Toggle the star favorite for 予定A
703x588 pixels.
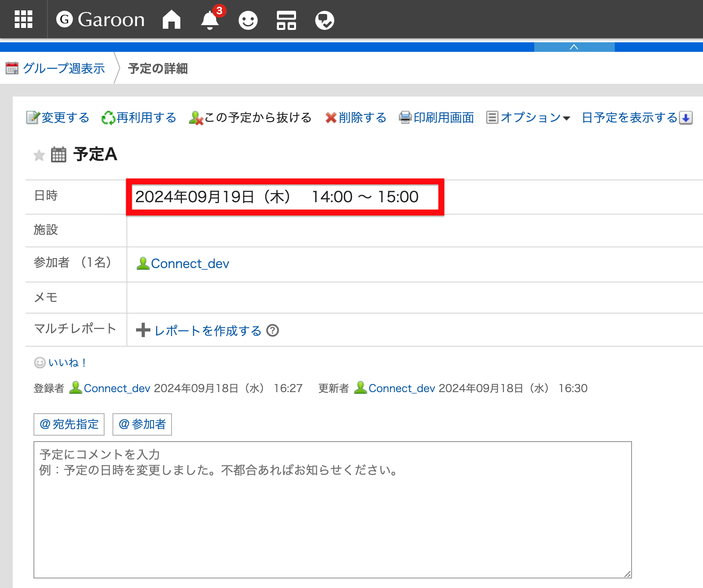39,155
